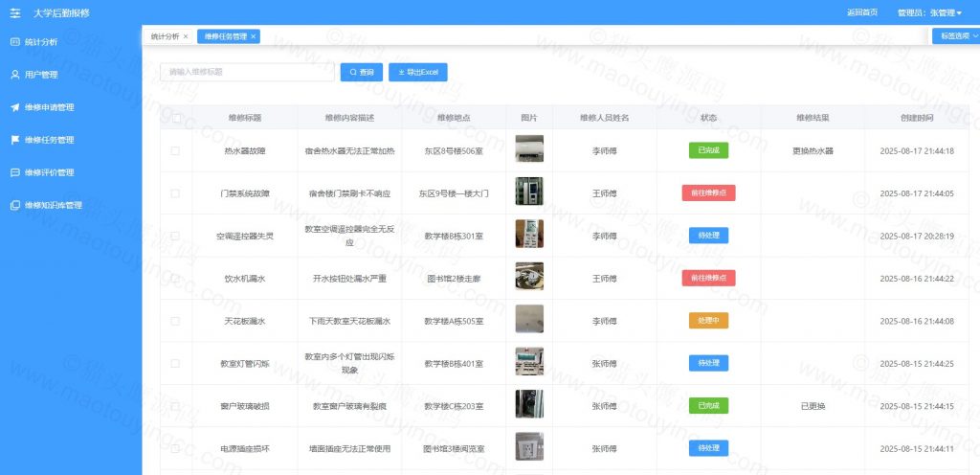
Task: Click the 宿舍楼门禁刷卡不响应 description cell
Action: tap(349, 193)
